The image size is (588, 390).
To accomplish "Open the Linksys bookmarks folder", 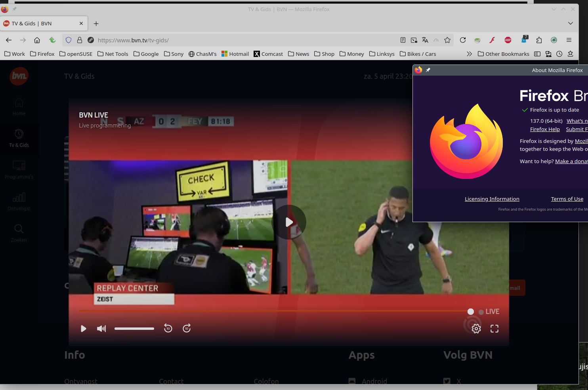I will 382,54.
